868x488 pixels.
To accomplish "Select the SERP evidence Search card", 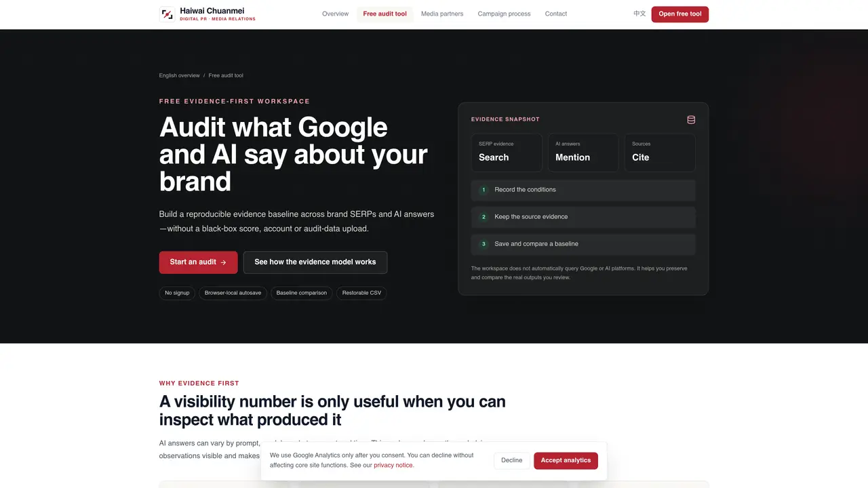I will pyautogui.click(x=507, y=152).
